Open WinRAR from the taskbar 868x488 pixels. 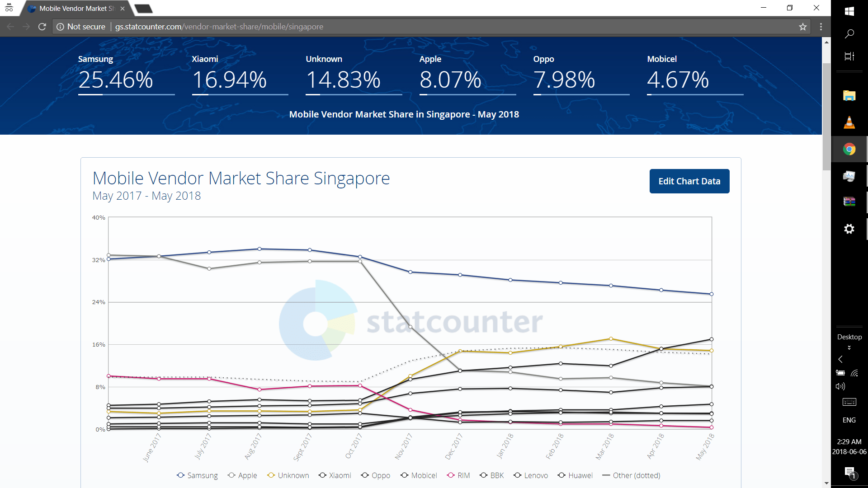(849, 202)
